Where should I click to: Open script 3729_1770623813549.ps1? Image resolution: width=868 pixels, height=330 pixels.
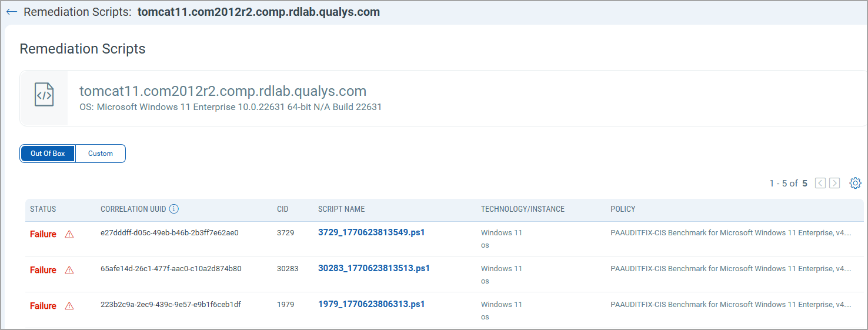coord(372,232)
